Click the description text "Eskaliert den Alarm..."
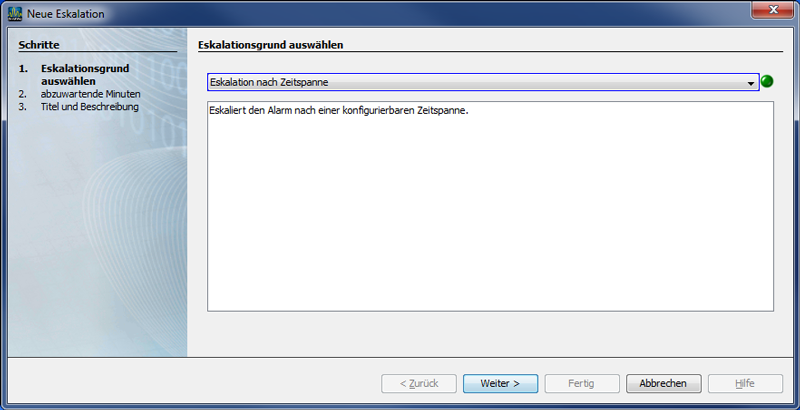Viewport: 800px width, 410px height. tap(339, 110)
